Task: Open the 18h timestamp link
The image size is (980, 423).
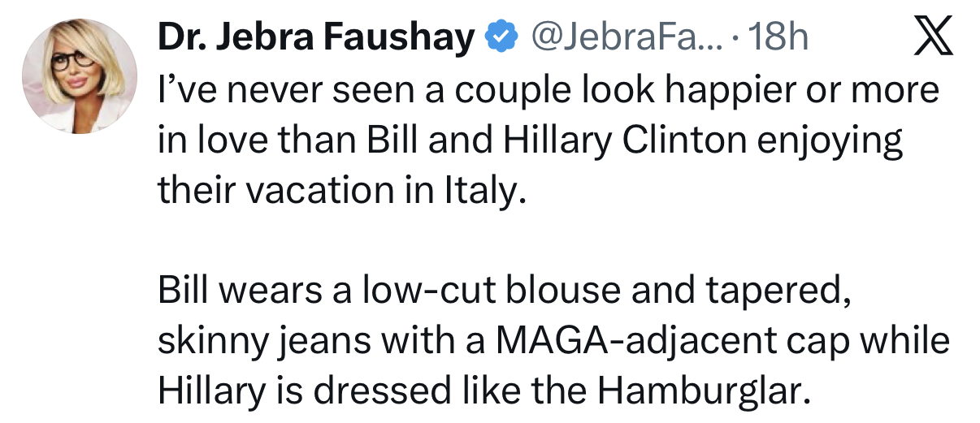Action: [777, 37]
